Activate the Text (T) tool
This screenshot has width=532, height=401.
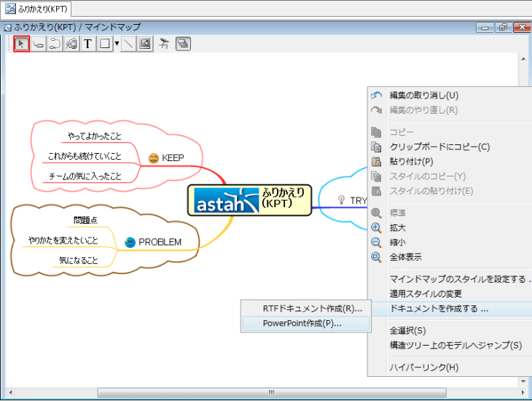(88, 44)
